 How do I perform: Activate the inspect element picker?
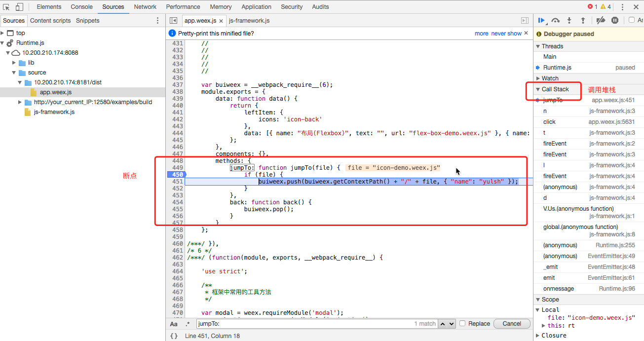click(6, 7)
